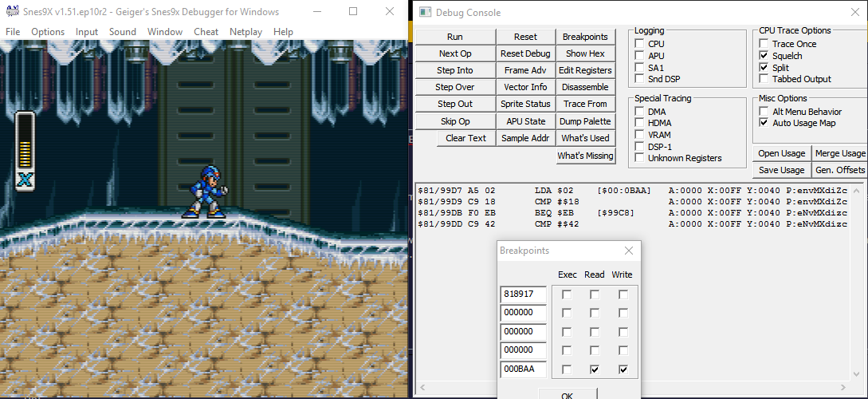868x399 pixels.
Task: Uncheck the Squelch option
Action: pos(764,55)
